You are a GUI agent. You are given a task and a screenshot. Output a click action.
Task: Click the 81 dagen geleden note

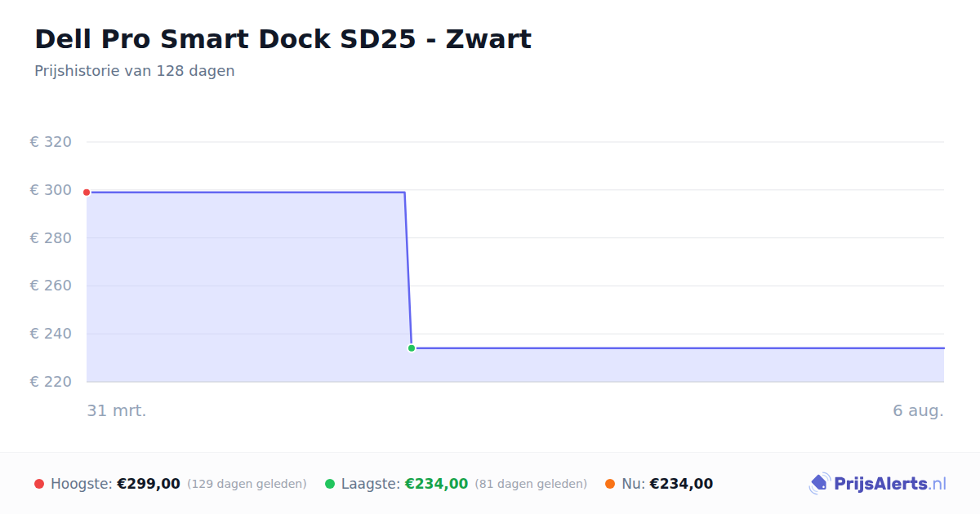(x=531, y=484)
